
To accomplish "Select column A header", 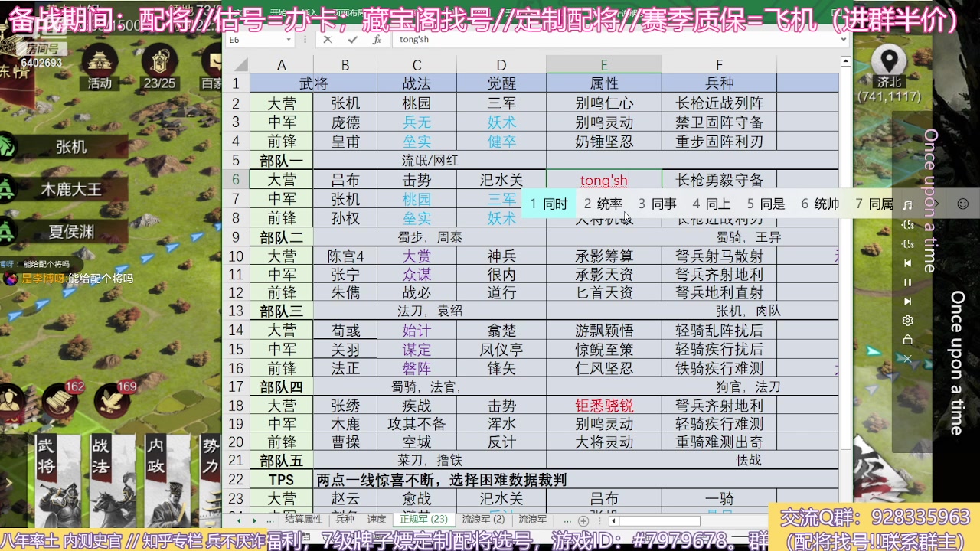I will pyautogui.click(x=281, y=65).
